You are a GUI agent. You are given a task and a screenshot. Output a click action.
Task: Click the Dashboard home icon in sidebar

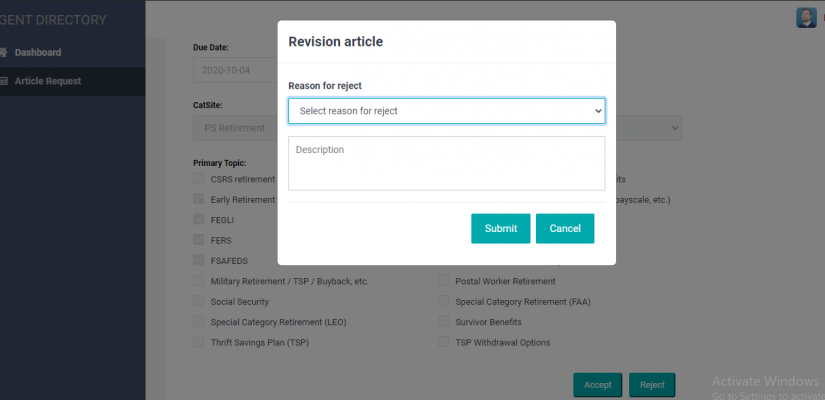3,52
